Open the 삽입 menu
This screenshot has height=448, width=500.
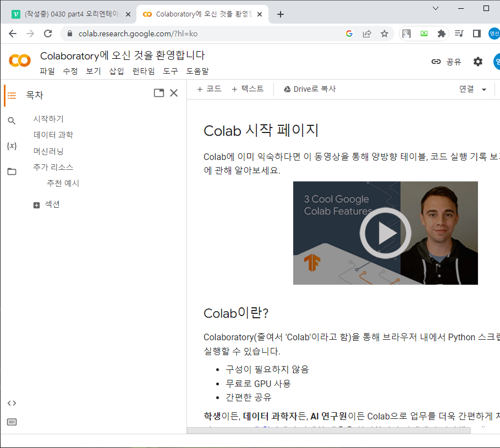coord(117,71)
